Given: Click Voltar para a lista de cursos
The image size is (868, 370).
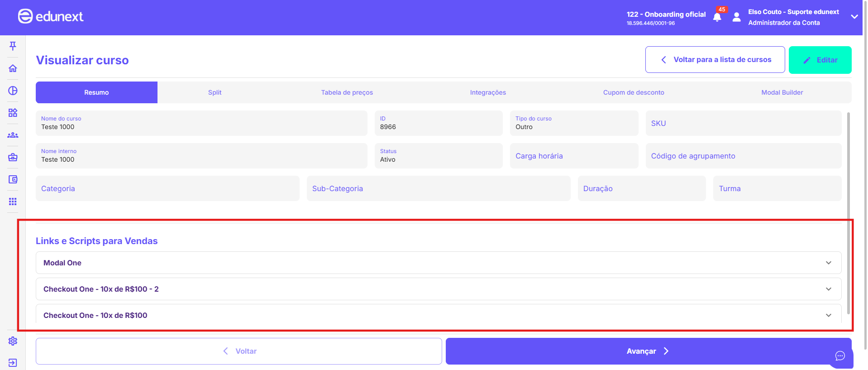Looking at the screenshot, I should 715,60.
